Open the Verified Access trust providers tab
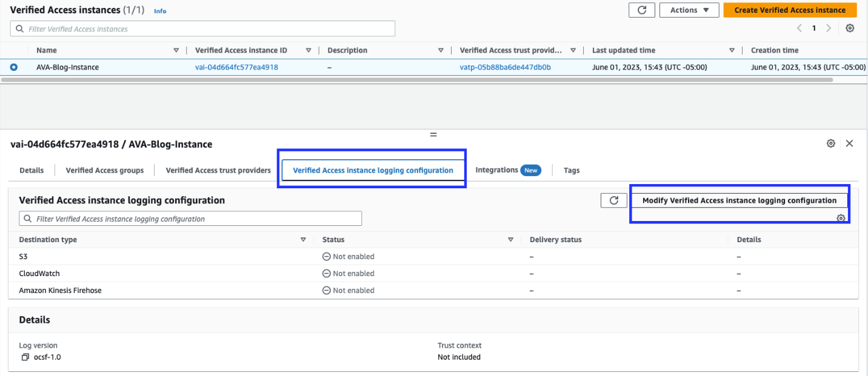Screen dimensions: 868x376 (x=217, y=170)
